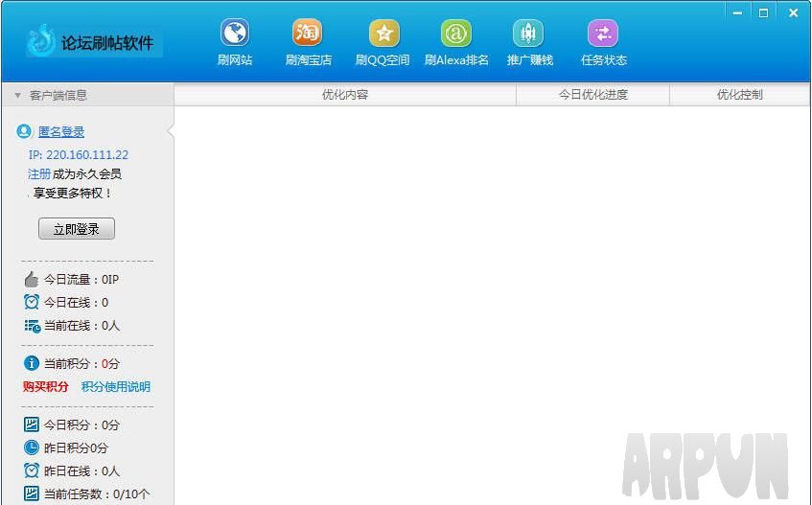Open the 匿名登录 link
The height and width of the screenshot is (505, 812).
click(61, 132)
